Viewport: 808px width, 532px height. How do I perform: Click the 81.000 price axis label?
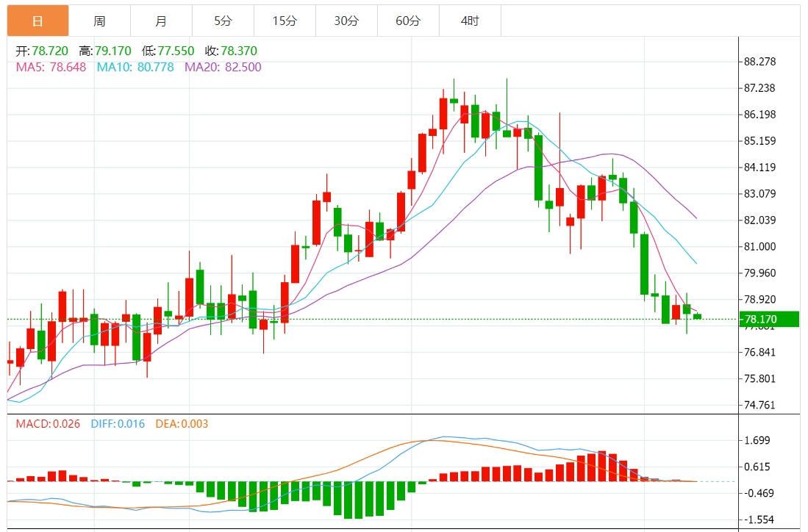pyautogui.click(x=760, y=247)
